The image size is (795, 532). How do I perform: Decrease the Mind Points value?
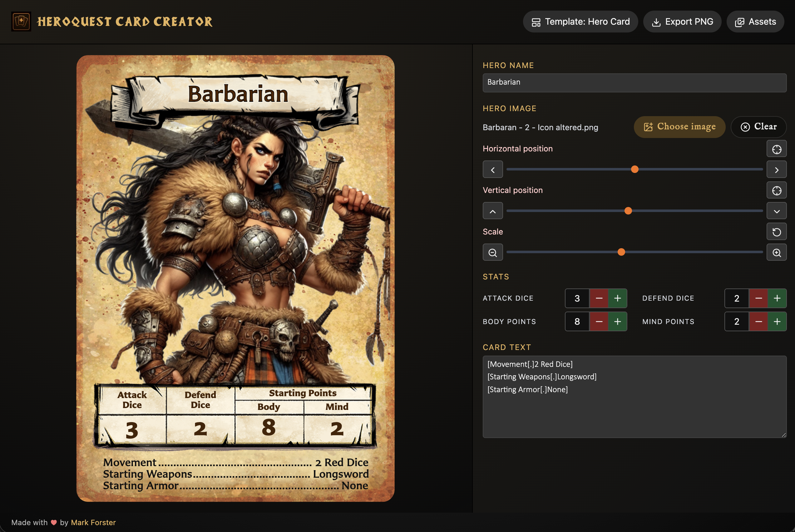(x=758, y=322)
